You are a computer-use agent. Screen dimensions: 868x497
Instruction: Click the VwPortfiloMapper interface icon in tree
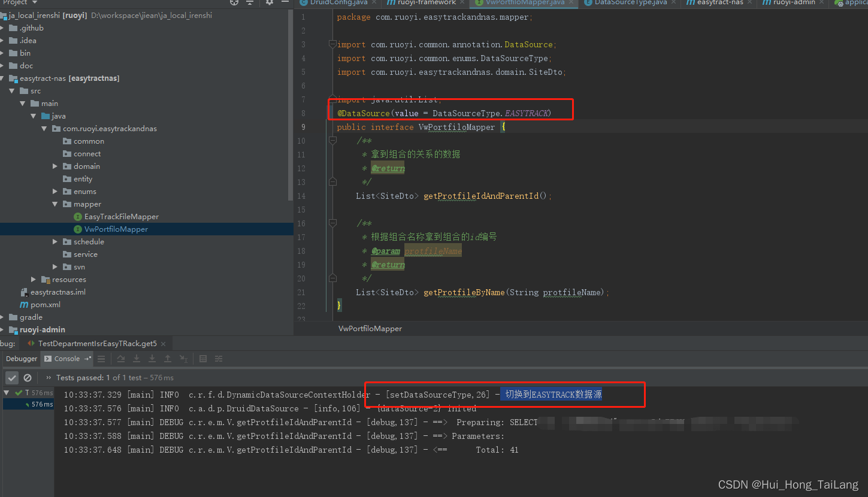(78, 229)
